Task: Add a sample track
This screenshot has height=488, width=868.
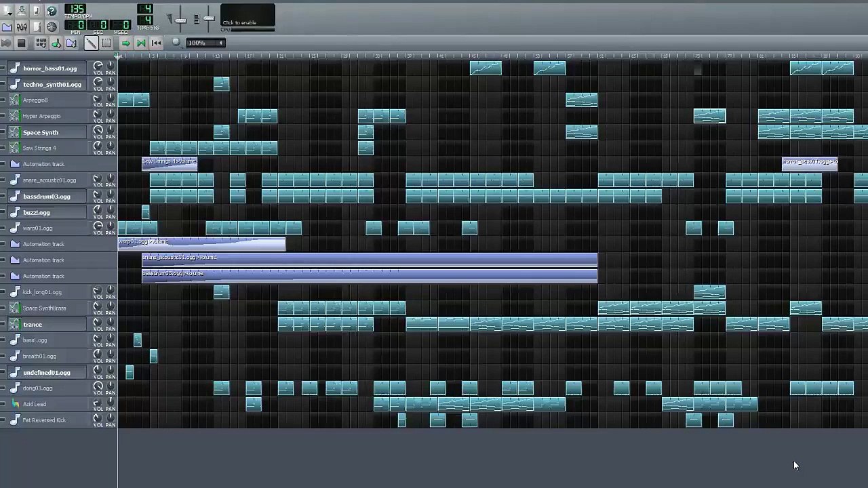Action: [x=56, y=43]
